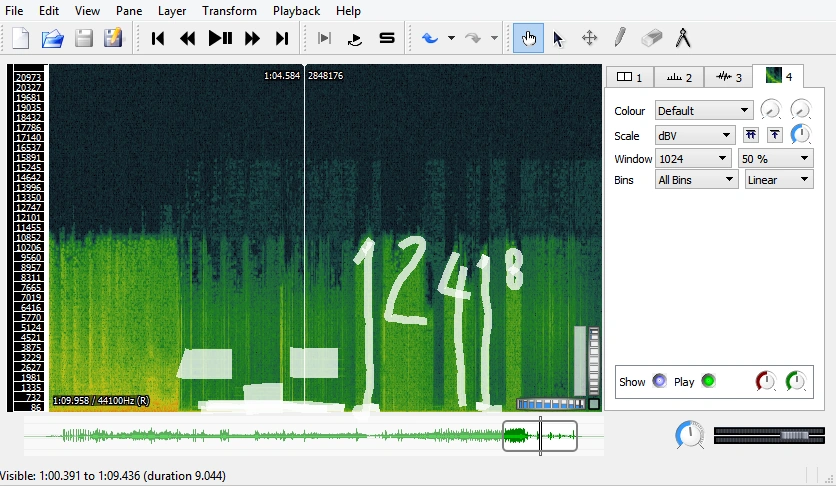
Task: Open the Transform menu
Action: click(x=229, y=11)
